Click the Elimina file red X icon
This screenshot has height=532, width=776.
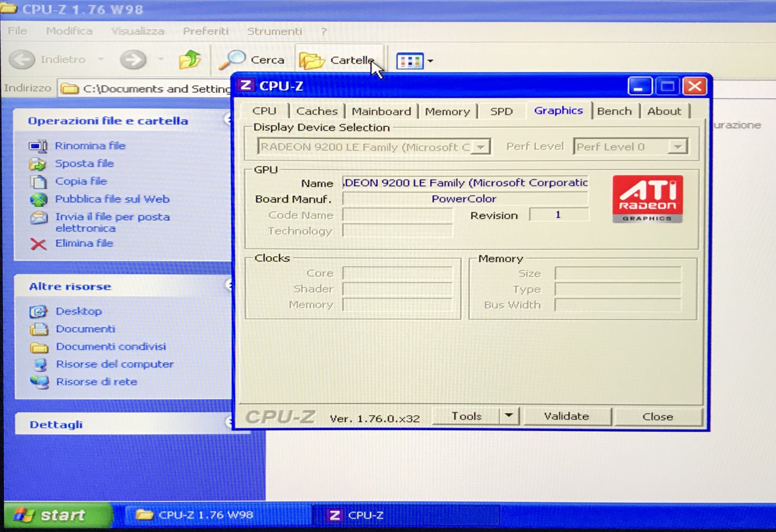pos(38,244)
